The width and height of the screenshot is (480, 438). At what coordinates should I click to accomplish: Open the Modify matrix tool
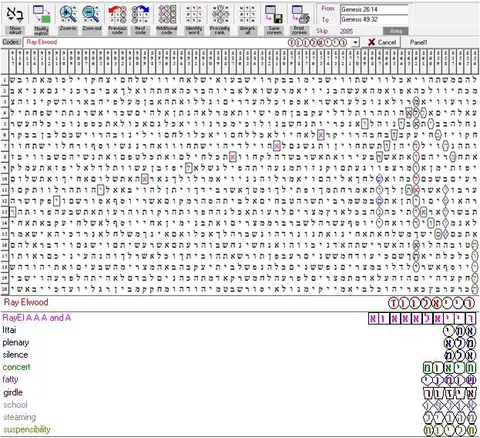(x=42, y=19)
